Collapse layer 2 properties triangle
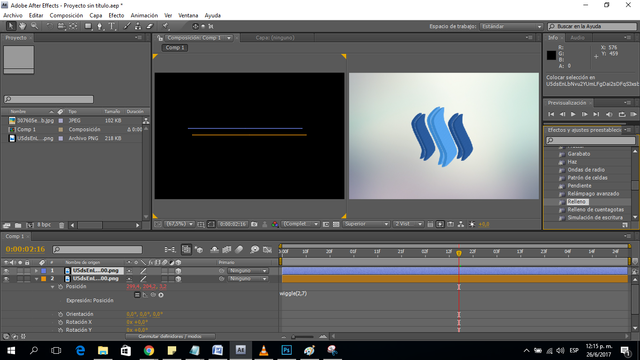This screenshot has width=640, height=360. pyautogui.click(x=36, y=279)
